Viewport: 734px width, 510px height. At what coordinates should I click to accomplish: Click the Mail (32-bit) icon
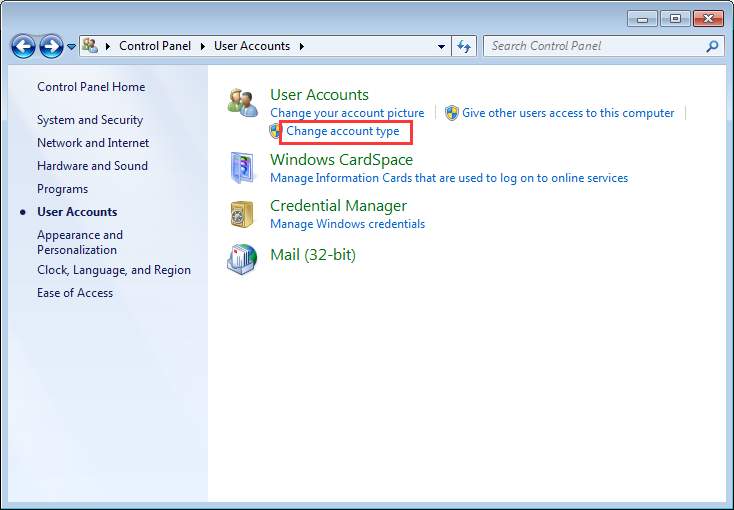[x=242, y=259]
